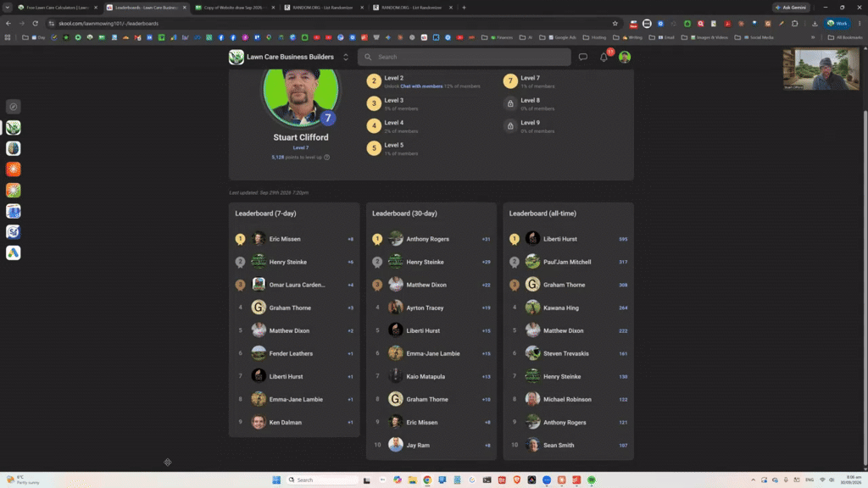Click the points info question mark icon
868x488 pixels.
click(326, 157)
